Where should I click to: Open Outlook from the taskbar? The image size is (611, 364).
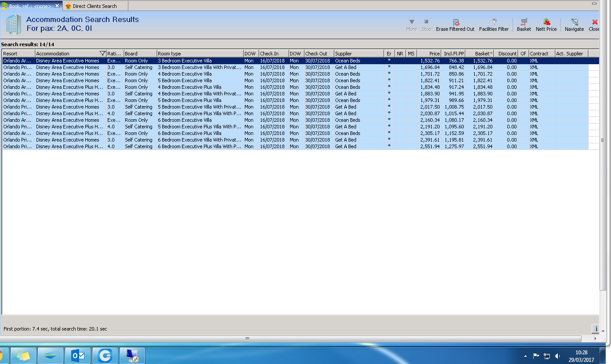tap(78, 355)
